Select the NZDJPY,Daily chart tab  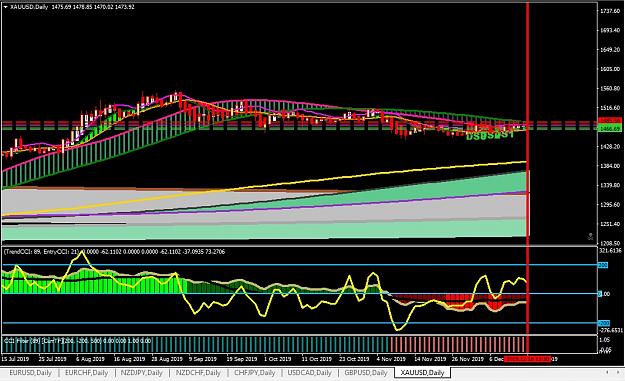click(x=142, y=373)
